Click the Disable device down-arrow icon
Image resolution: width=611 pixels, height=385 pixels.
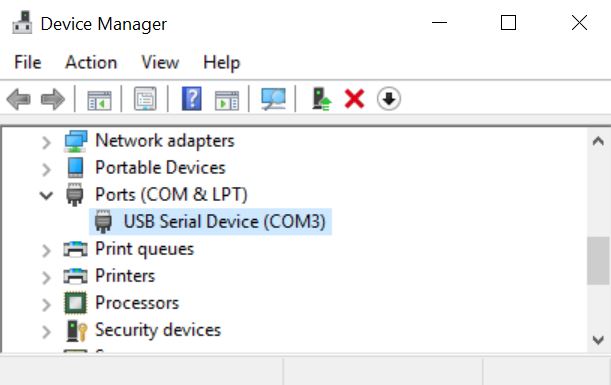(x=388, y=99)
